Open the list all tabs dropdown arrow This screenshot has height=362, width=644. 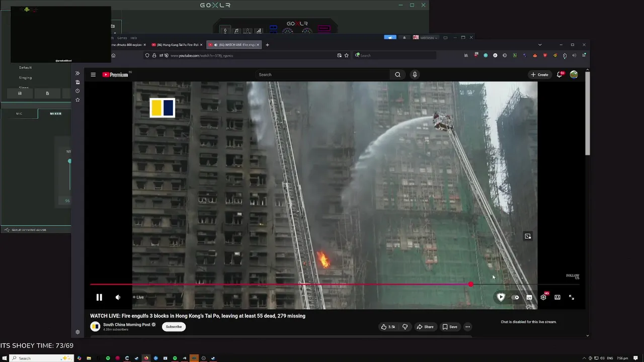[539, 45]
